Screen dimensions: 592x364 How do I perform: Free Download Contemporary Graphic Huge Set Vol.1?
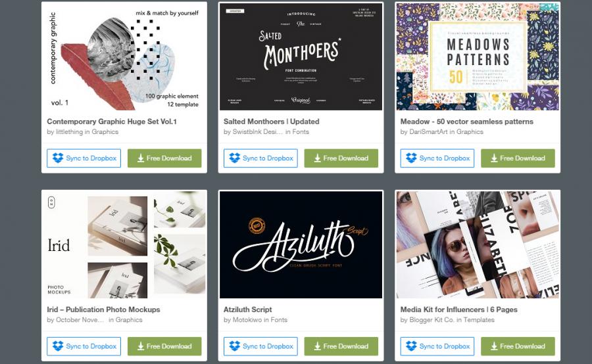pyautogui.click(x=164, y=158)
